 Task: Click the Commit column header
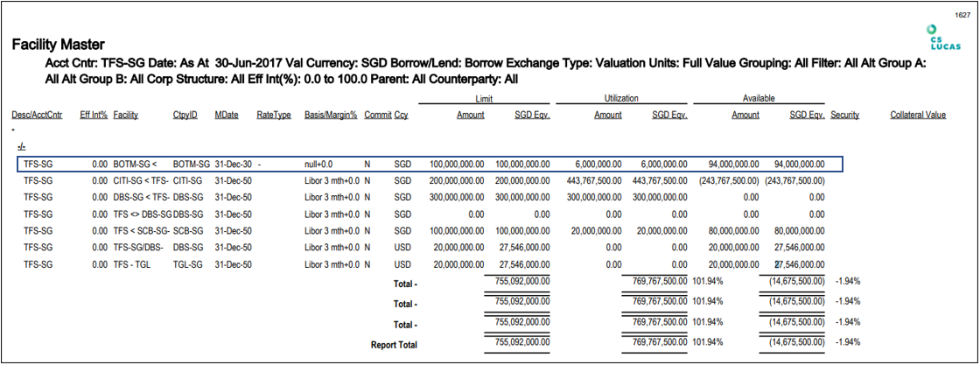(x=377, y=115)
